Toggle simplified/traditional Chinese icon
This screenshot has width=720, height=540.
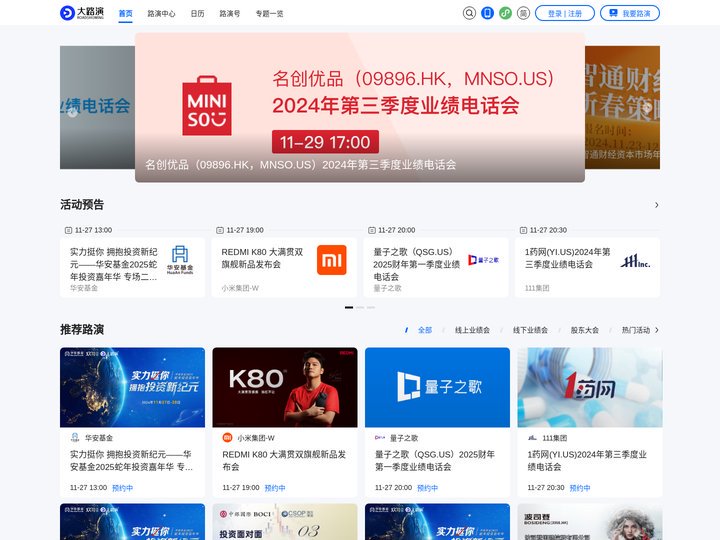523,13
